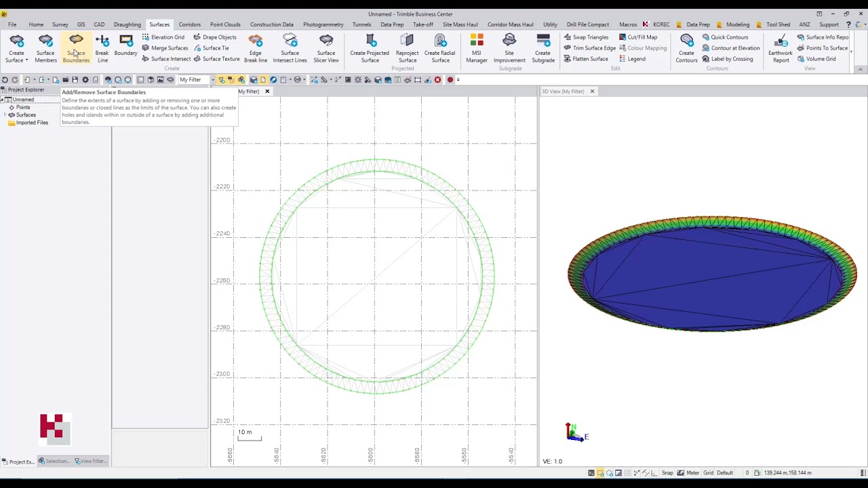Select the Surface Tie command
This screenshot has width=868, height=488.
(211, 48)
